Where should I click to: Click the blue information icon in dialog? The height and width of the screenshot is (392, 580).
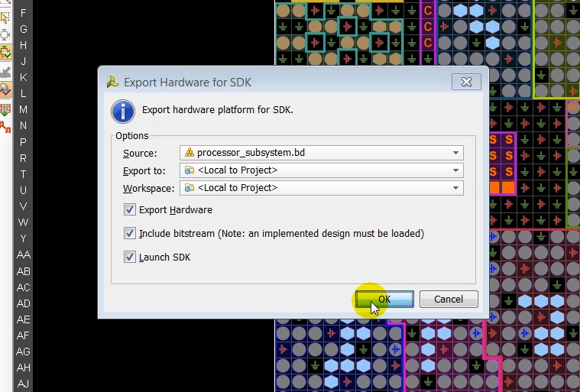(x=123, y=112)
